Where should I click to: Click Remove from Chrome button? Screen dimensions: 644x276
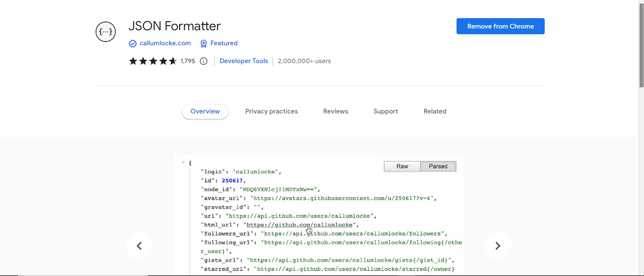500,26
